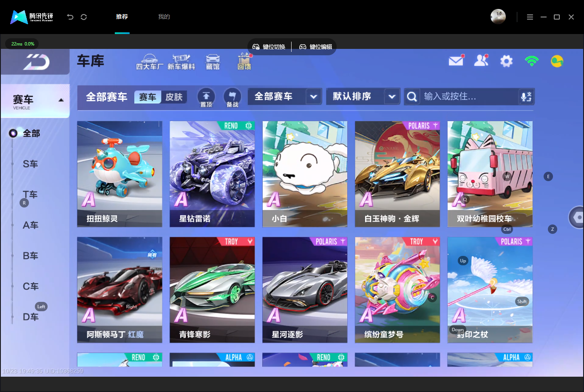Collapse the 赛车 VEHICLE sidebar section

point(35,101)
